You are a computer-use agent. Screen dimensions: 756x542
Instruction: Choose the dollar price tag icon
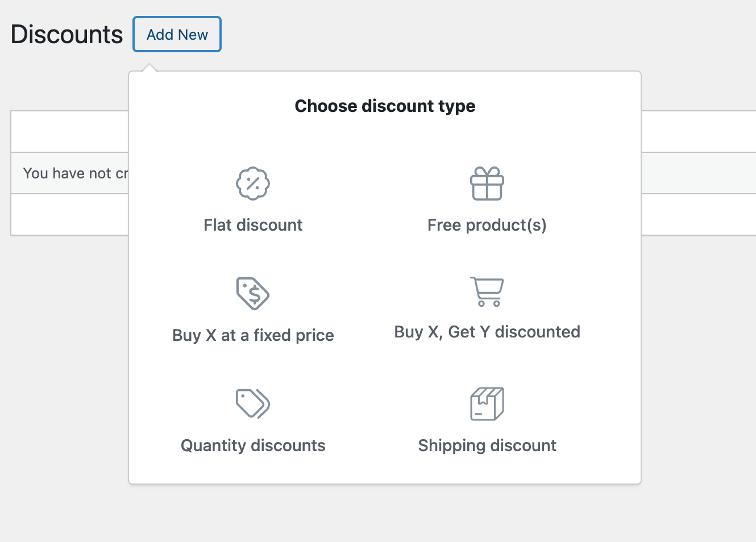253,294
